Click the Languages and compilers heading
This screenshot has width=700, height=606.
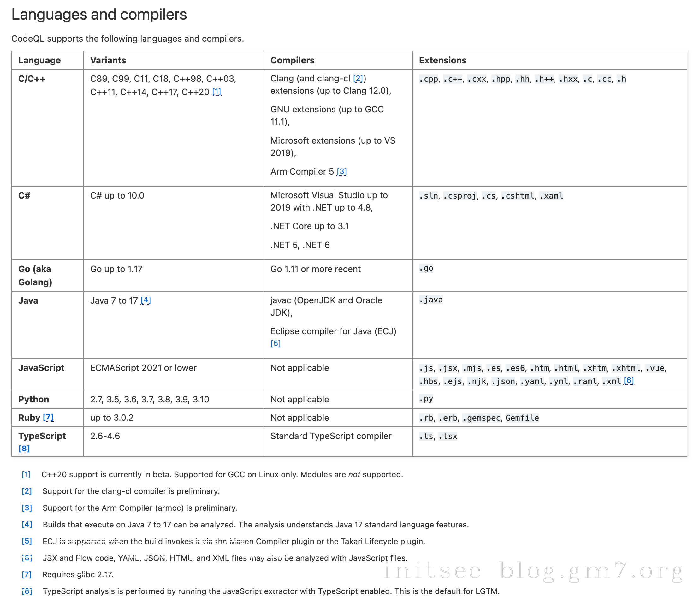click(x=99, y=15)
